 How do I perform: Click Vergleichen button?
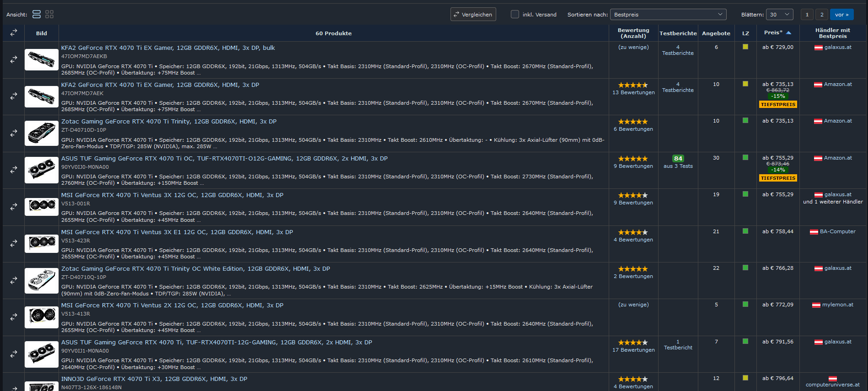point(473,14)
